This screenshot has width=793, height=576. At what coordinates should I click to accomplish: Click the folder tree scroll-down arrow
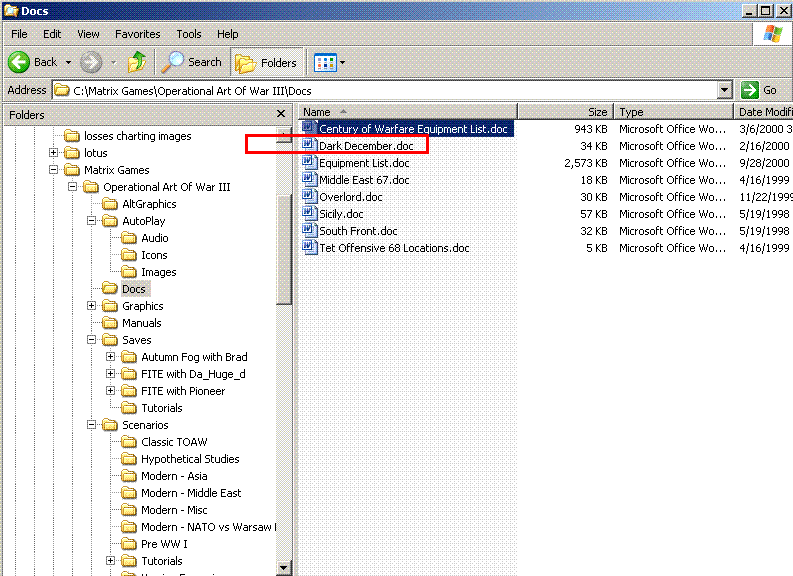click(x=284, y=568)
